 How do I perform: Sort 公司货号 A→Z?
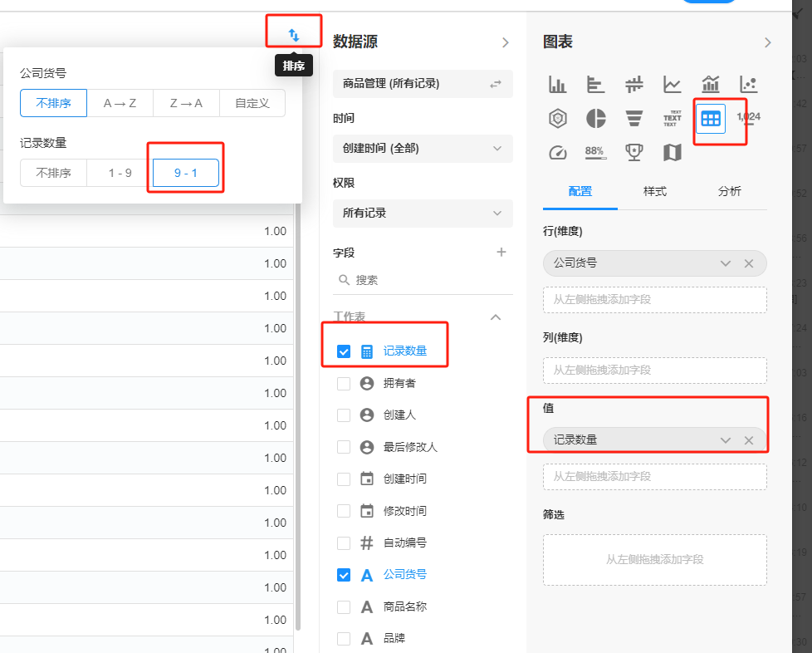[x=120, y=103]
